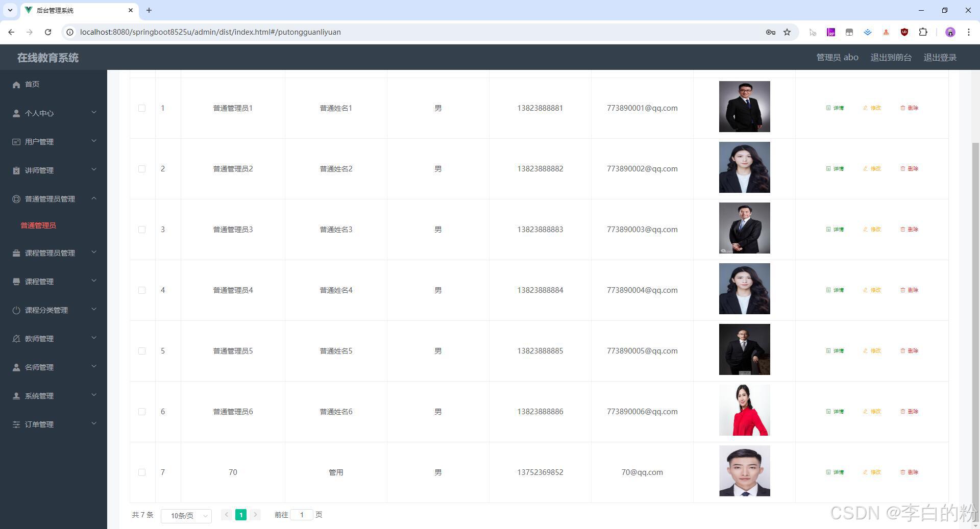
Task: Select checkbox for row 普通管理员4
Action: click(x=142, y=290)
